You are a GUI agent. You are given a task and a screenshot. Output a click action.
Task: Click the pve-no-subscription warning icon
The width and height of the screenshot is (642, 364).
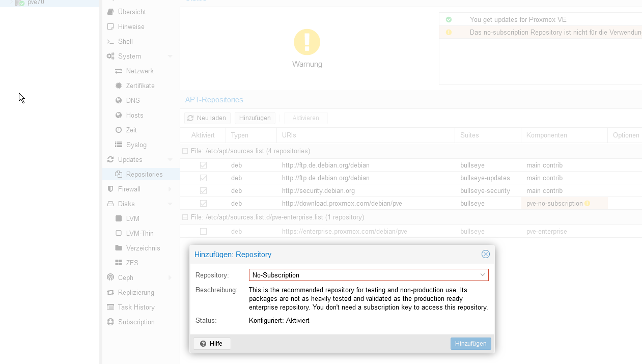[x=587, y=203]
